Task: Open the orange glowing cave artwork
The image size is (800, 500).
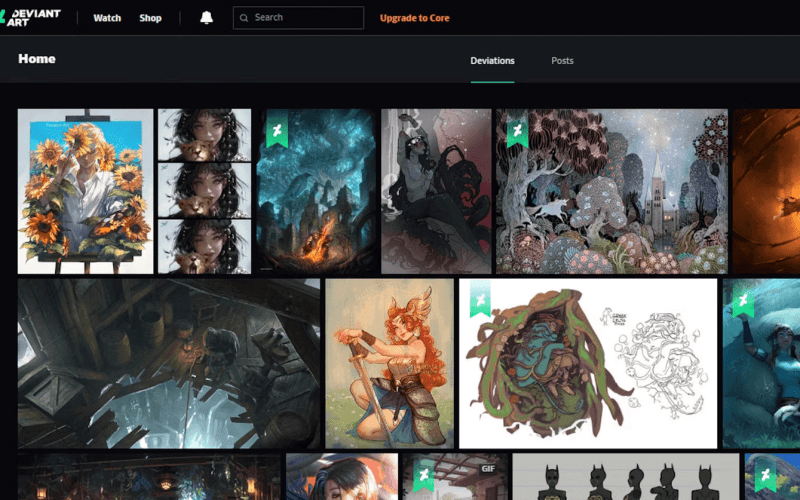Action: coord(766,191)
